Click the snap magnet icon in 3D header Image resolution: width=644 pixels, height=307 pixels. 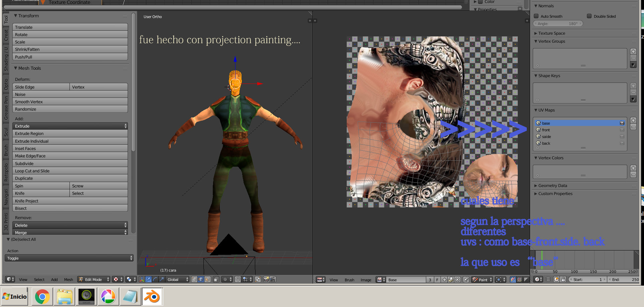[237, 279]
